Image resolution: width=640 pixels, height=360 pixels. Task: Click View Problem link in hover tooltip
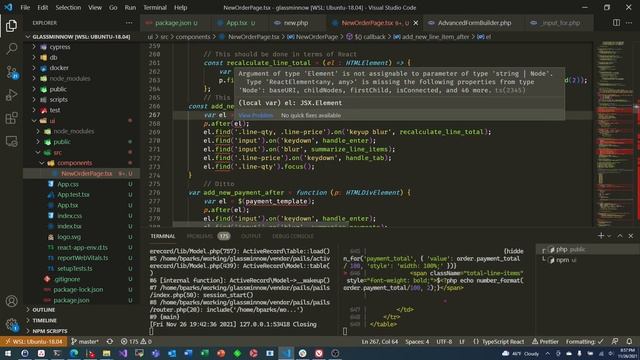pyautogui.click(x=256, y=116)
